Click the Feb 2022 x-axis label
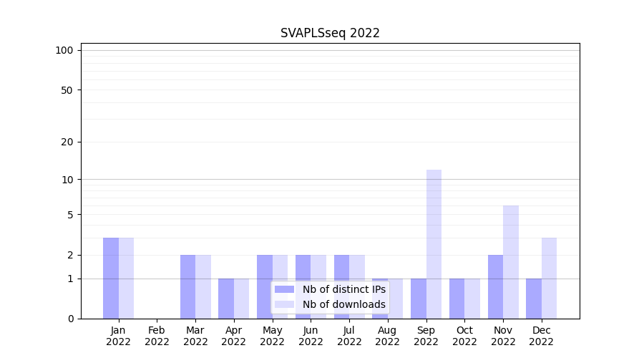644x358 pixels. pyautogui.click(x=157, y=336)
